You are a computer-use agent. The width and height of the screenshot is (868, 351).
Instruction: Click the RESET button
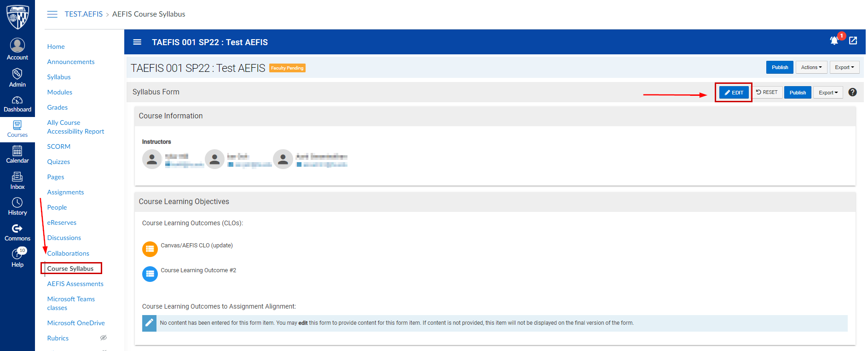pos(767,92)
